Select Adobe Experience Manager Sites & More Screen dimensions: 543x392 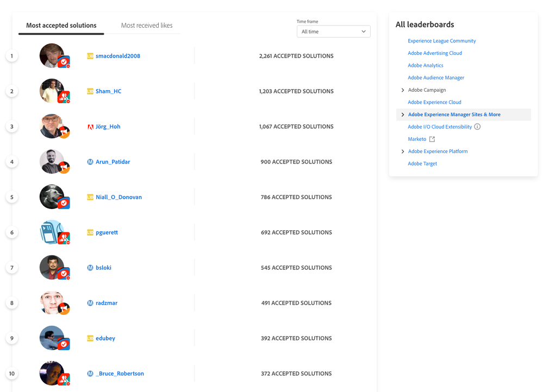click(454, 115)
